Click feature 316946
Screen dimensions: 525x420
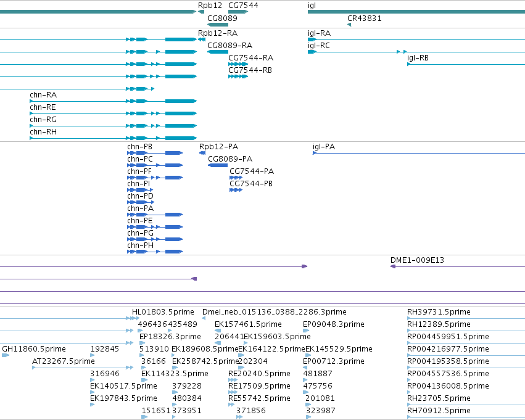coord(92,380)
